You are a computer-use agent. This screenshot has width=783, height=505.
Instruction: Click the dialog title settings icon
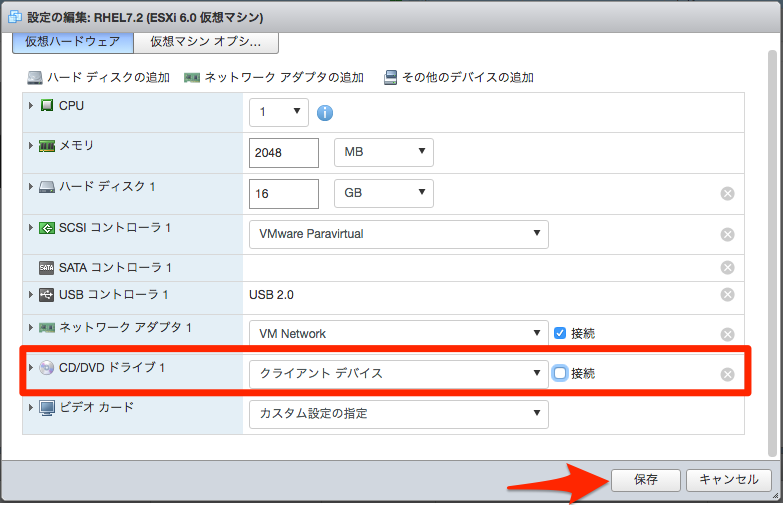pos(15,17)
